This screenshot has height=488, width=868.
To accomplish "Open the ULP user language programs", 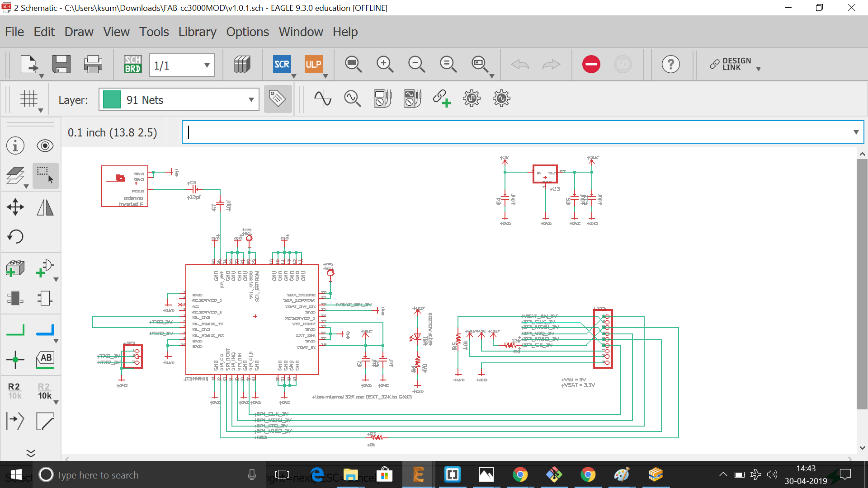I will coord(313,64).
